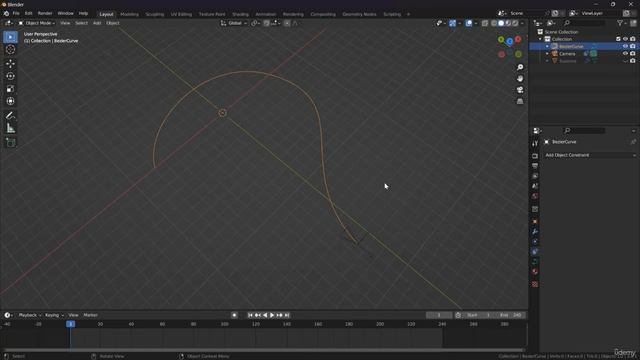Click the pan view hand icon

pyautogui.click(x=520, y=78)
